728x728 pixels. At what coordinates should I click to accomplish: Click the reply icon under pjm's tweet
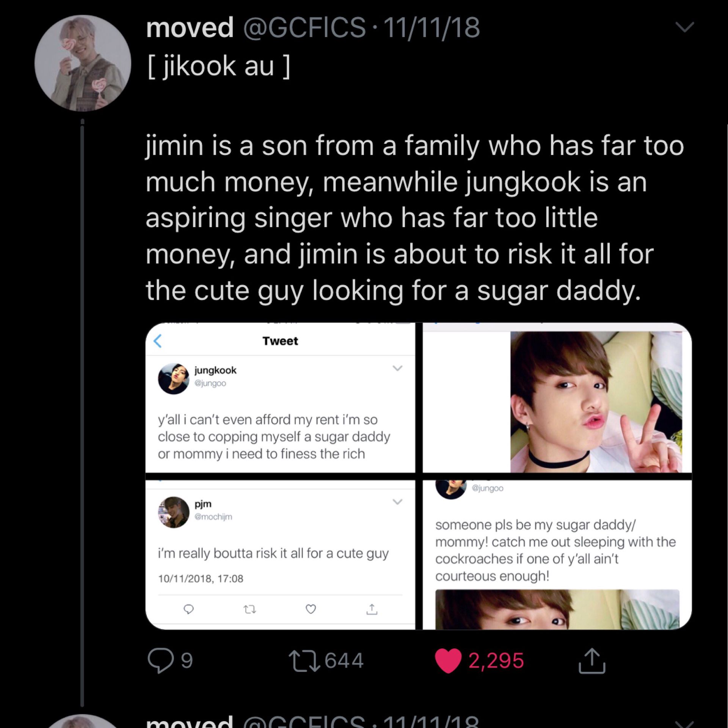(188, 609)
